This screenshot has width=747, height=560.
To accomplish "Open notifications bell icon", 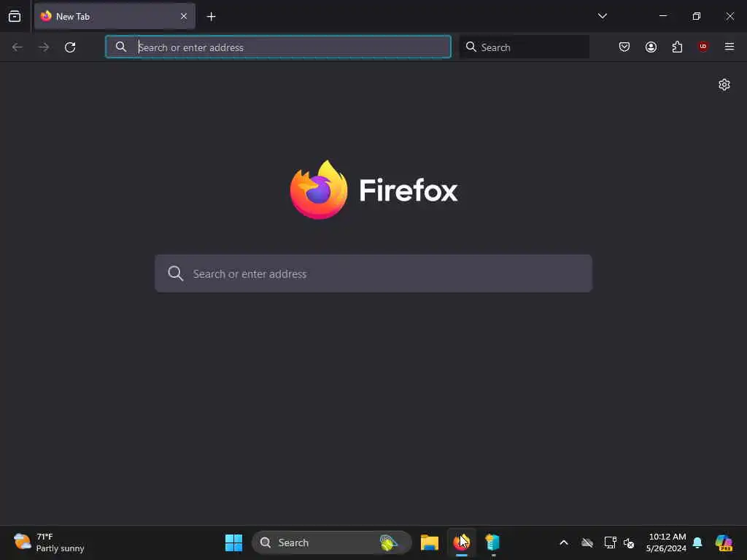I will [697, 542].
